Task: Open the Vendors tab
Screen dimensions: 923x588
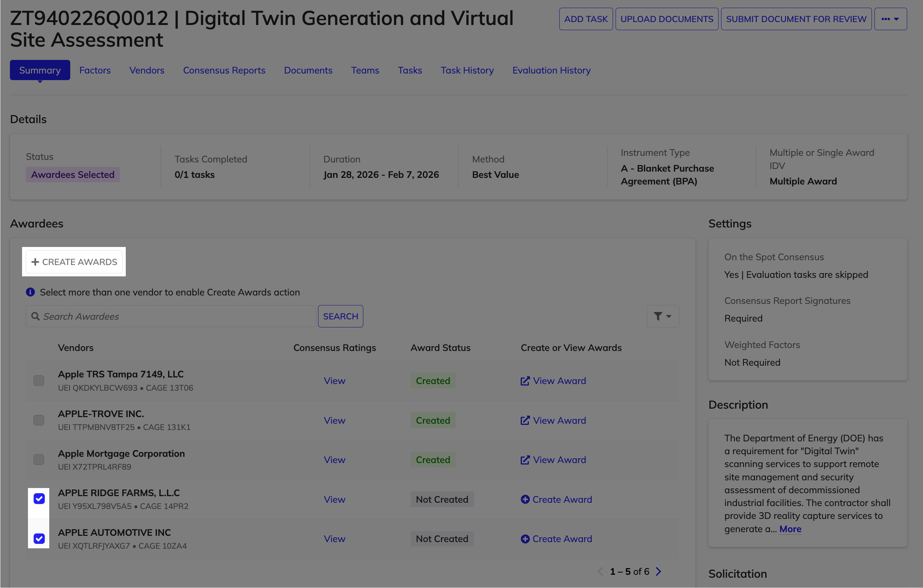Action: tap(147, 70)
